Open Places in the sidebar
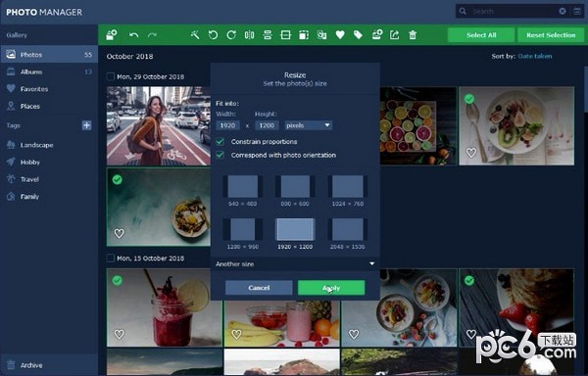 click(49, 107)
